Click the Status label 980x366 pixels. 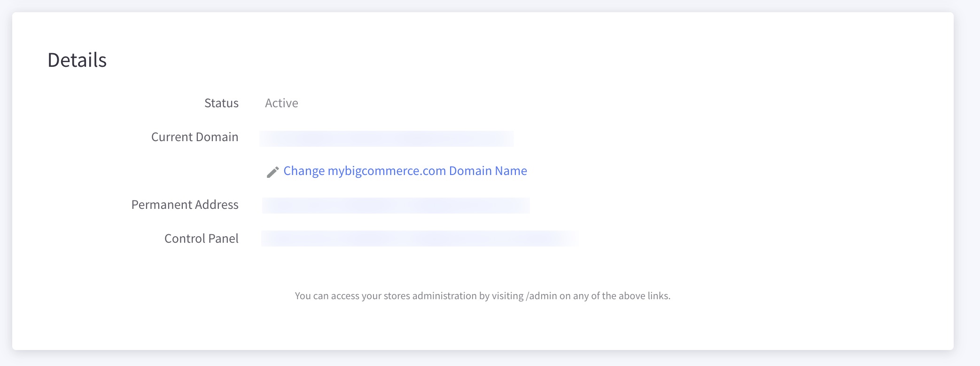coord(221,103)
